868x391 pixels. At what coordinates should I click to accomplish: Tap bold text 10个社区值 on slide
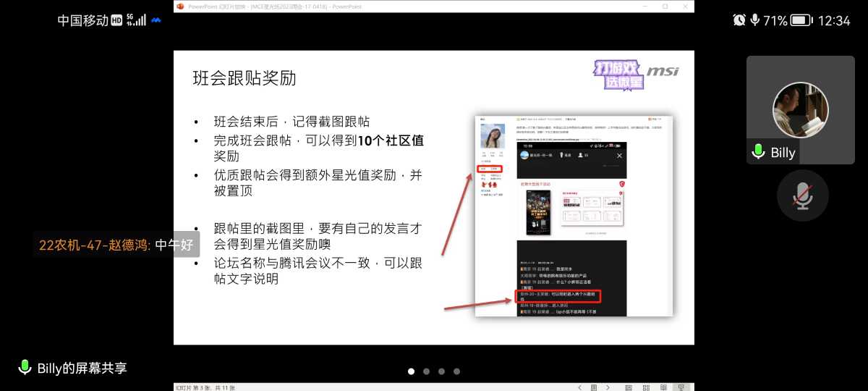(391, 140)
